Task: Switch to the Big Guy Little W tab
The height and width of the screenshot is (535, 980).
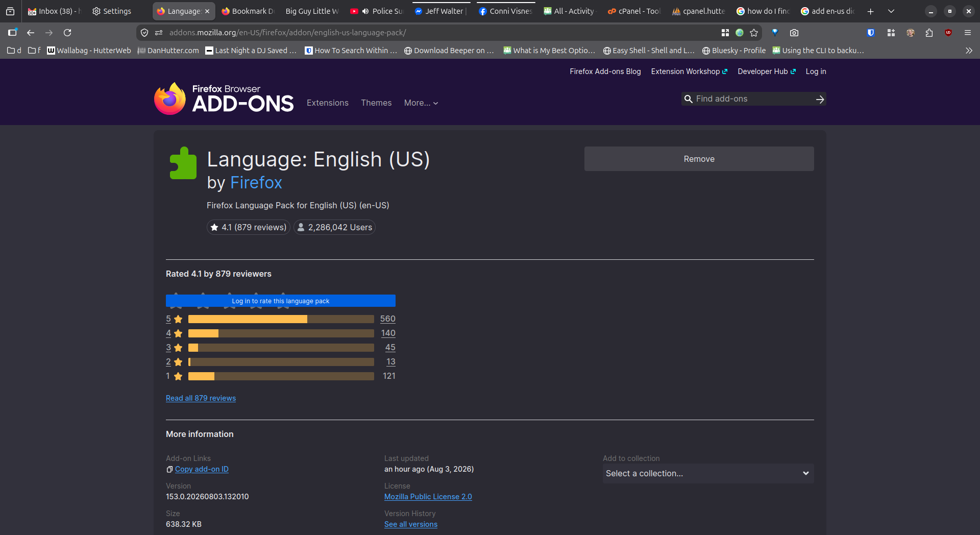Action: [x=313, y=11]
